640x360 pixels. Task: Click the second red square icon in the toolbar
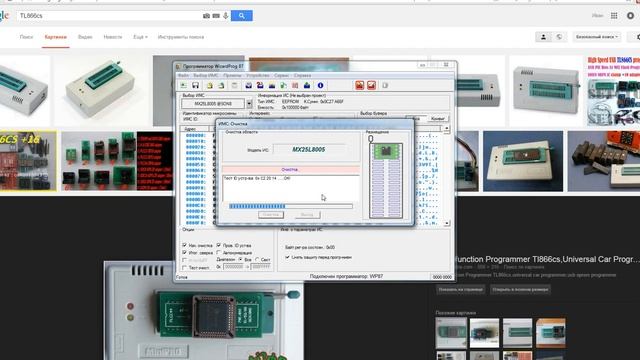[x=371, y=85]
